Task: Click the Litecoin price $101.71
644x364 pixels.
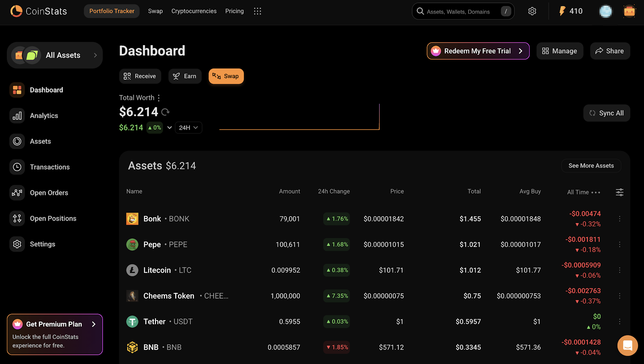Action: click(391, 270)
